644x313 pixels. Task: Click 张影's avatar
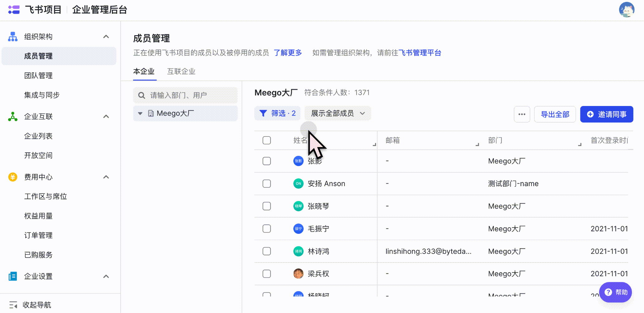298,161
